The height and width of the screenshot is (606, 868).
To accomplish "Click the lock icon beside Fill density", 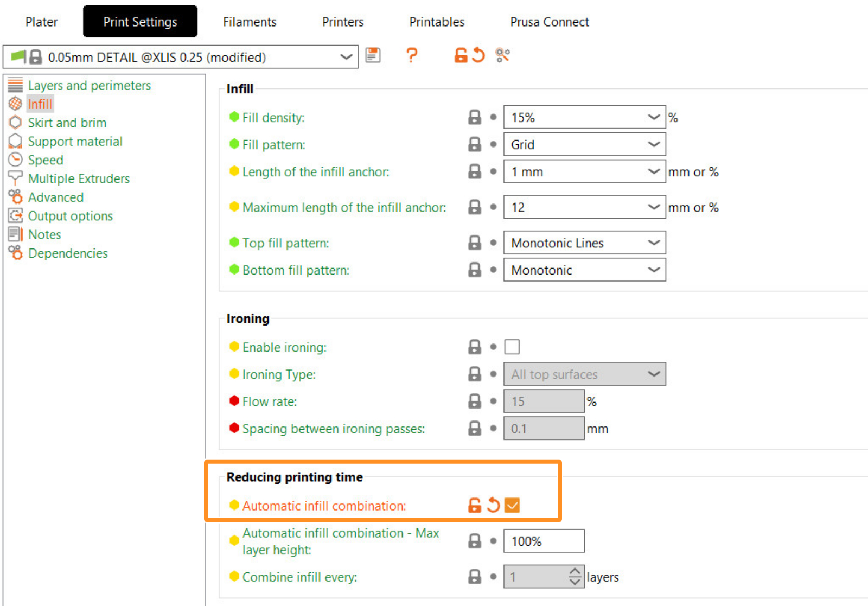I will (x=475, y=117).
